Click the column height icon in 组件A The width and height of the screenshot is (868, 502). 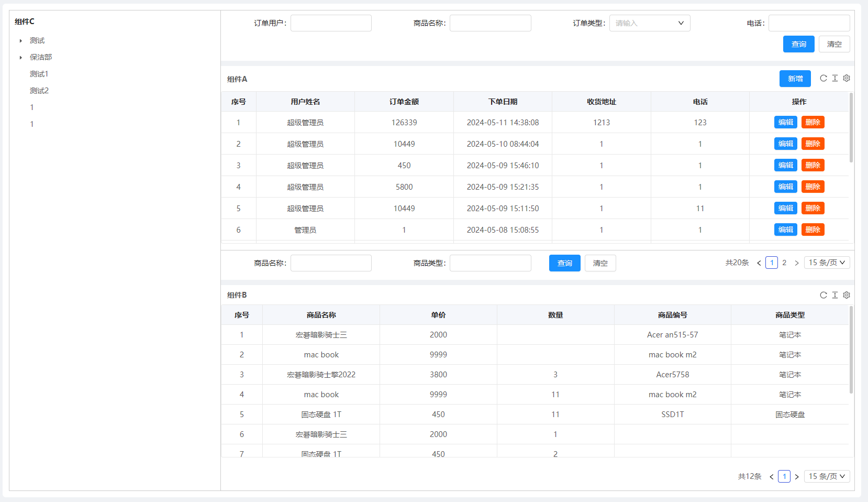click(x=835, y=78)
